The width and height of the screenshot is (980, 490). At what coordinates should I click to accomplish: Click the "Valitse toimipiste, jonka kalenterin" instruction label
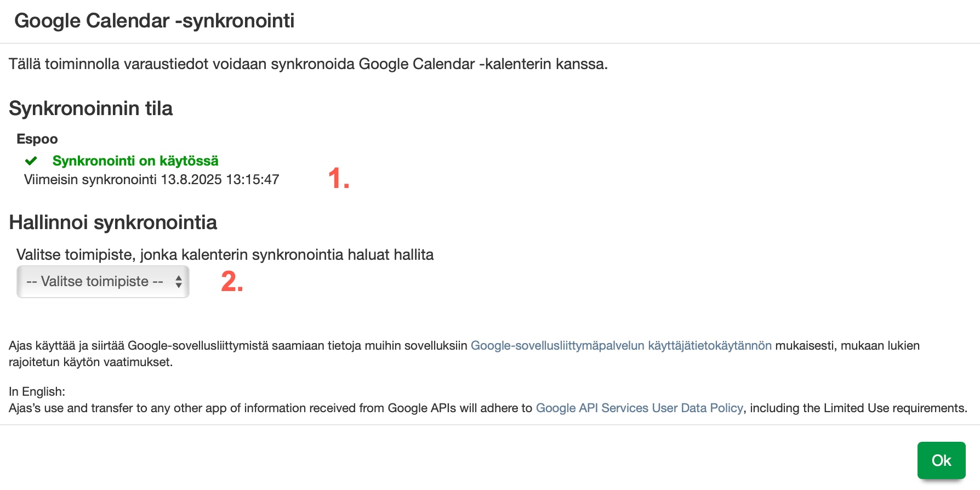pyautogui.click(x=225, y=255)
